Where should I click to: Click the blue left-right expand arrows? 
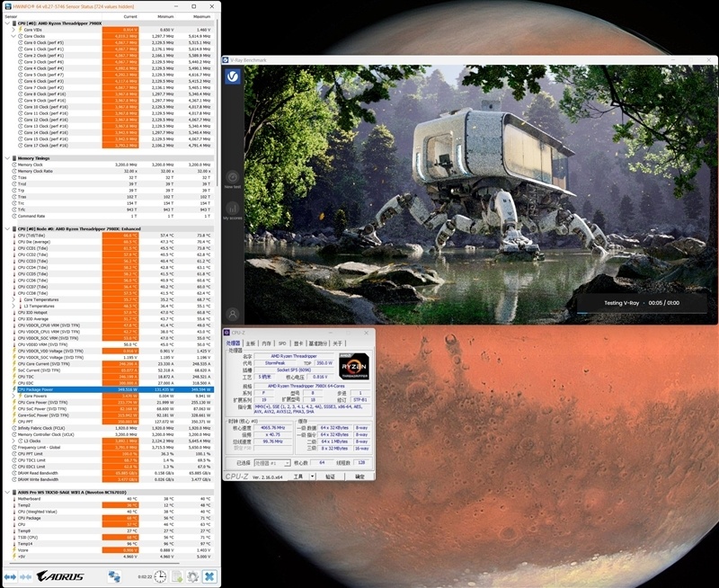click(x=11, y=576)
